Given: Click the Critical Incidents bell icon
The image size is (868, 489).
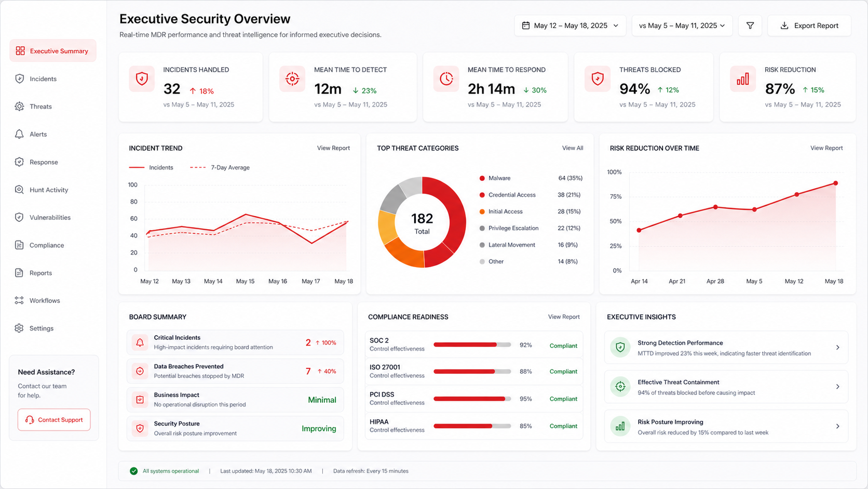Looking at the screenshot, I should coord(140,342).
